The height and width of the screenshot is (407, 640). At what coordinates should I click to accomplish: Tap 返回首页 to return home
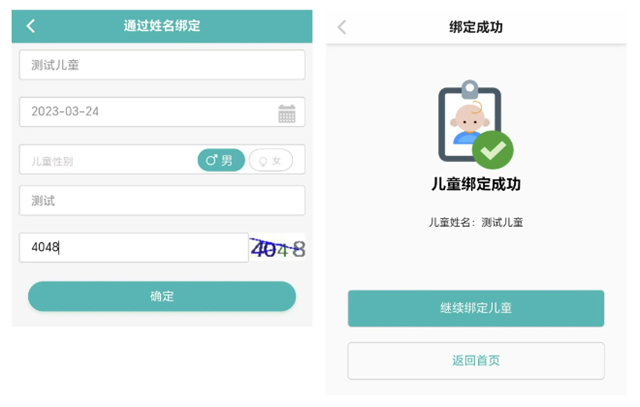pyautogui.click(x=476, y=361)
